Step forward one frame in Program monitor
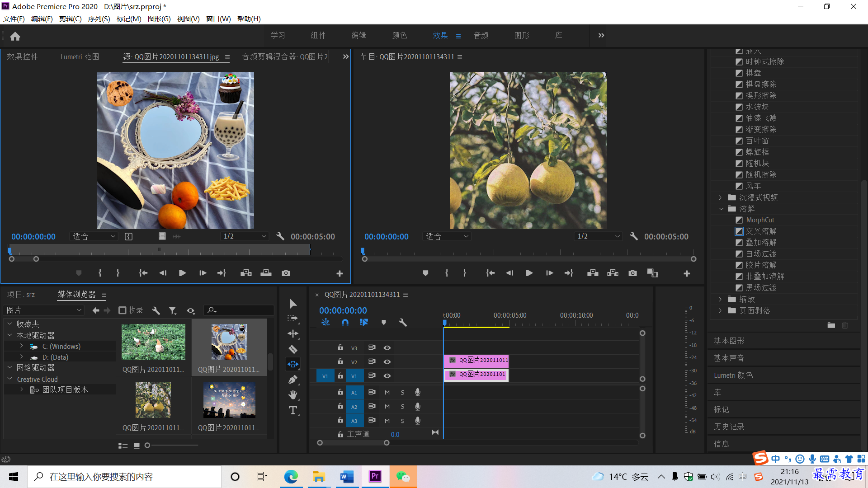 click(549, 273)
